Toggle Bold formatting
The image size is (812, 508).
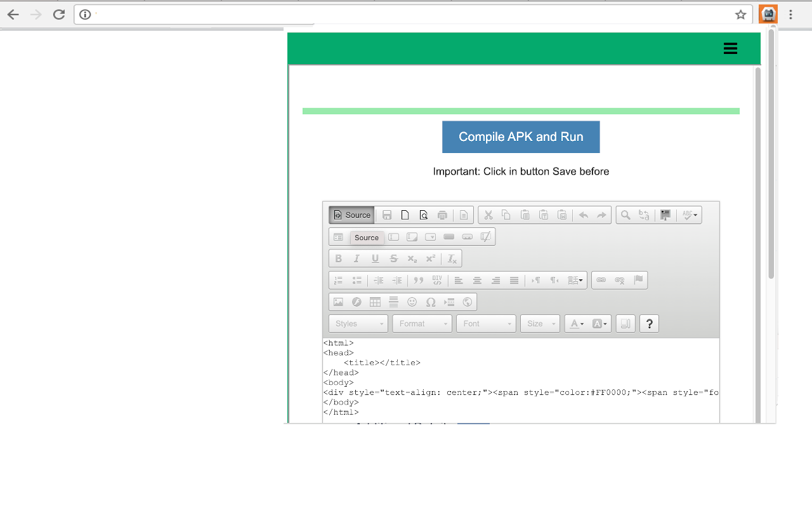tap(339, 258)
